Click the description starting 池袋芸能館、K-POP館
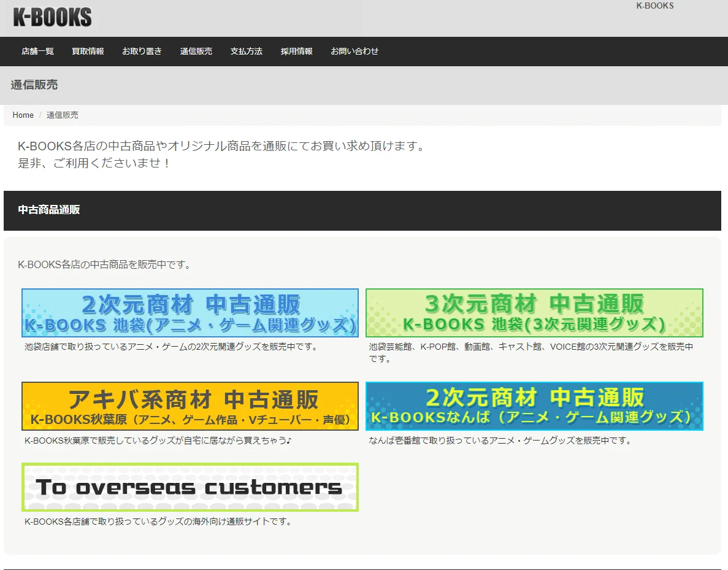The width and height of the screenshot is (728, 570). coord(531,353)
